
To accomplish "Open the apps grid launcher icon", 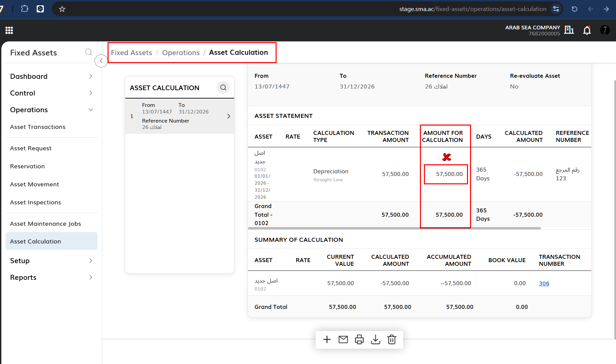I will [9, 30].
